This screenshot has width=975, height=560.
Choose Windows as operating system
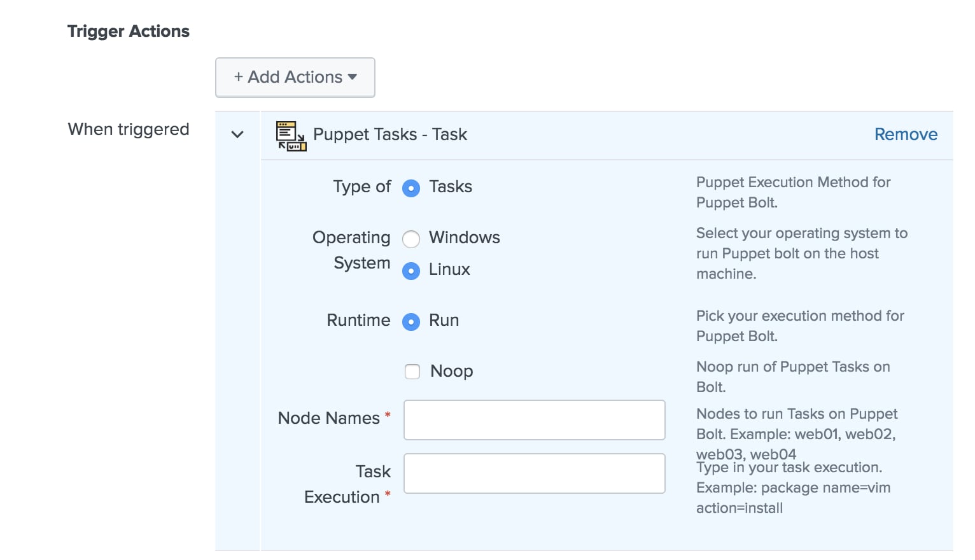(411, 239)
